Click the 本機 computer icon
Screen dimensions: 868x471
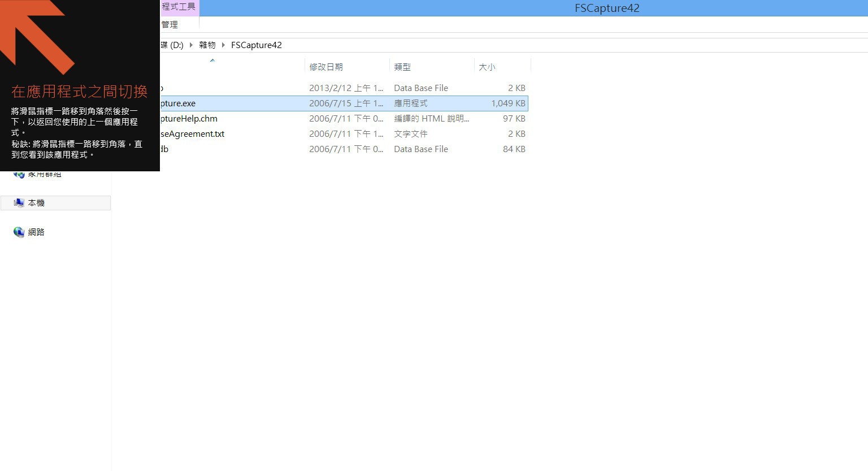click(x=19, y=203)
